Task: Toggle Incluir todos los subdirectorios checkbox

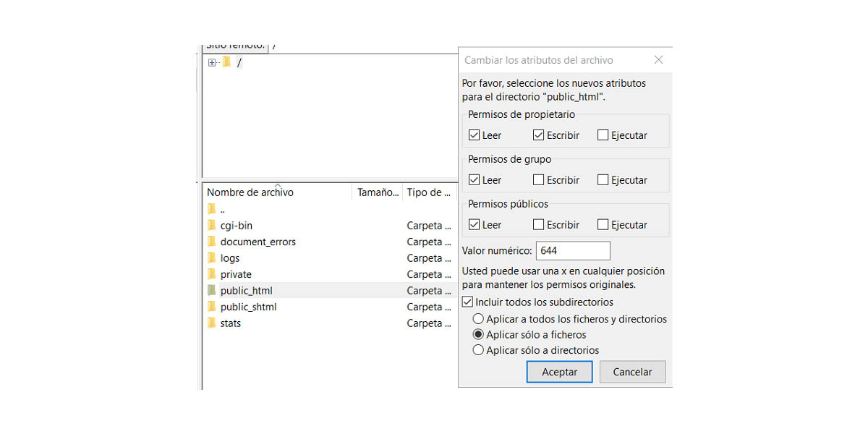Action: 468,302
